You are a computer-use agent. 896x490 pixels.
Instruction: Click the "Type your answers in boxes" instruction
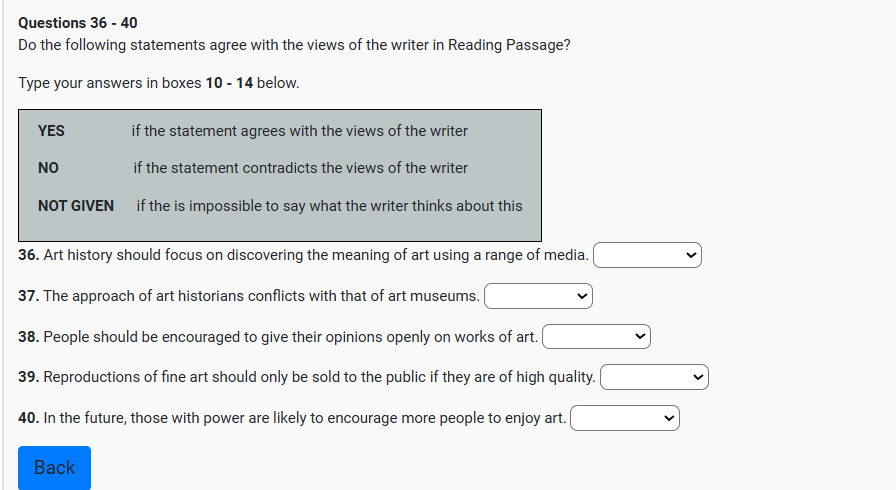[158, 83]
